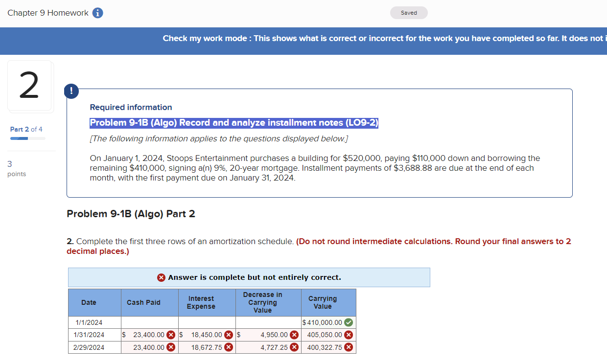Click the red X beside Cash Paid $23,400.00
Viewport: 607px width, 364px height.
point(171,335)
